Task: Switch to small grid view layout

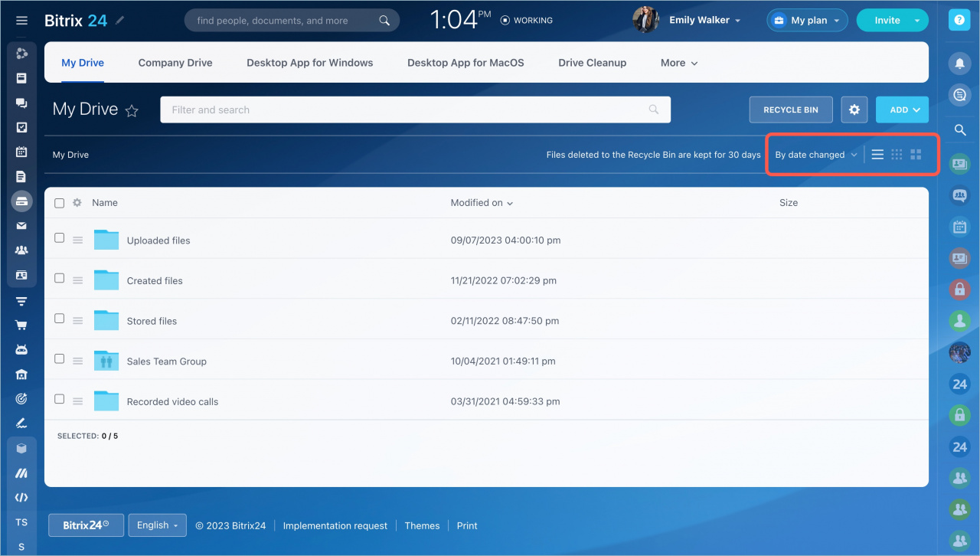Action: click(x=897, y=155)
